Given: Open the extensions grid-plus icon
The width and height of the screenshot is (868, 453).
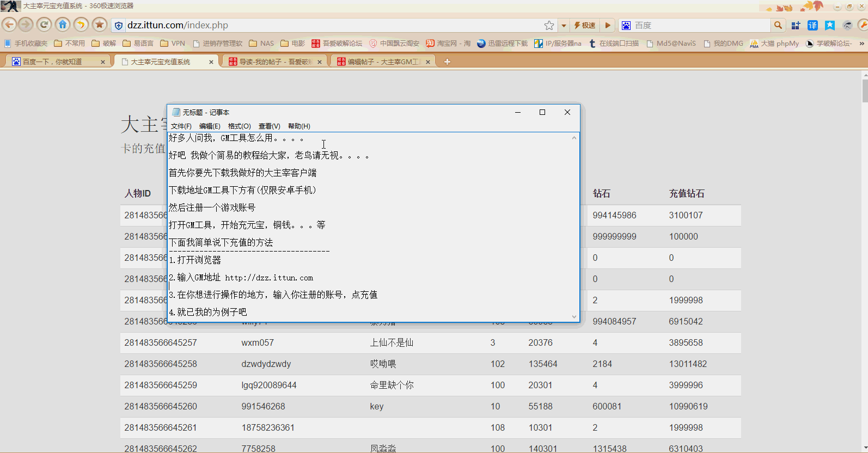Looking at the screenshot, I should coord(796,26).
